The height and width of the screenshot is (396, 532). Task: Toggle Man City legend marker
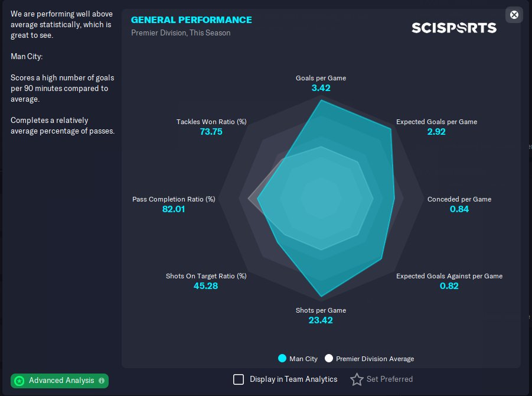pos(282,358)
